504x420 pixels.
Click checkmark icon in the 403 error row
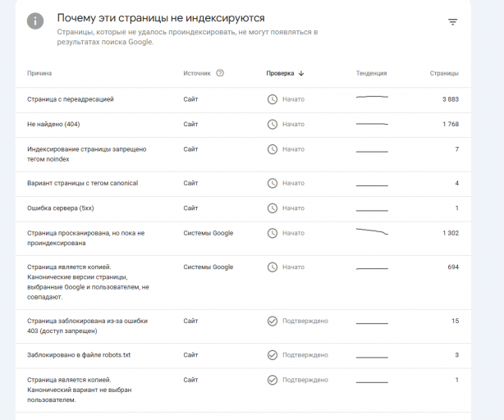click(273, 321)
